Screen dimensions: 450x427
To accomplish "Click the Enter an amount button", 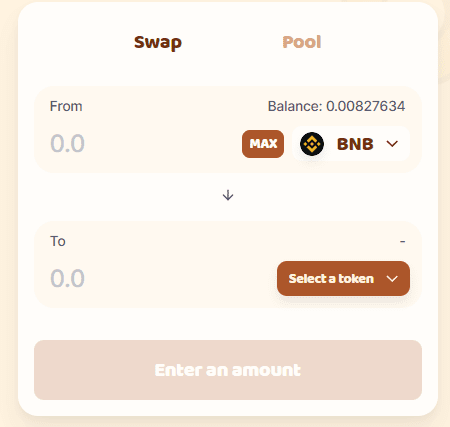I will [x=228, y=370].
